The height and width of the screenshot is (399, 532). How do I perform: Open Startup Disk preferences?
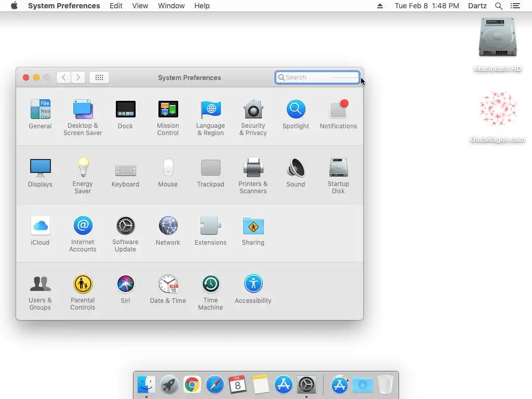(x=338, y=176)
